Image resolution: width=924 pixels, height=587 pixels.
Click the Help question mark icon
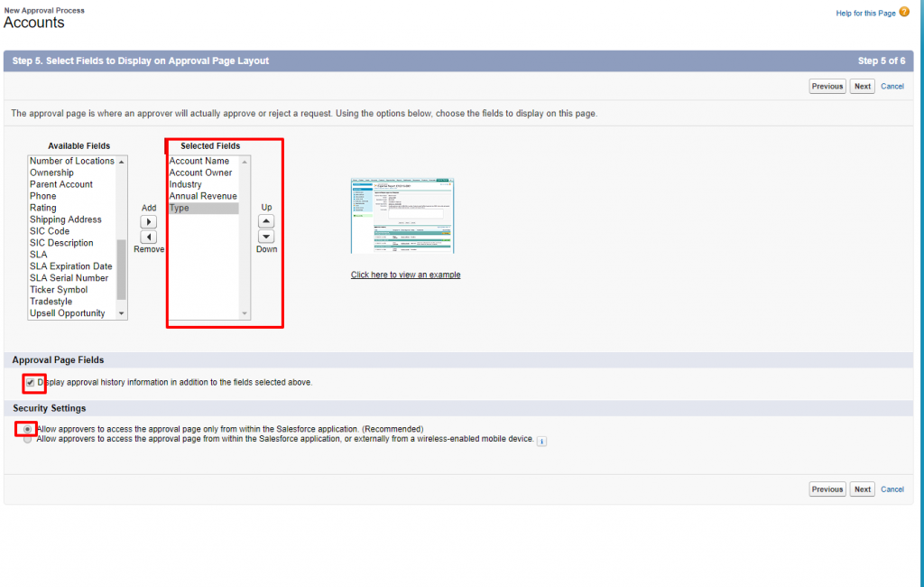pos(904,13)
